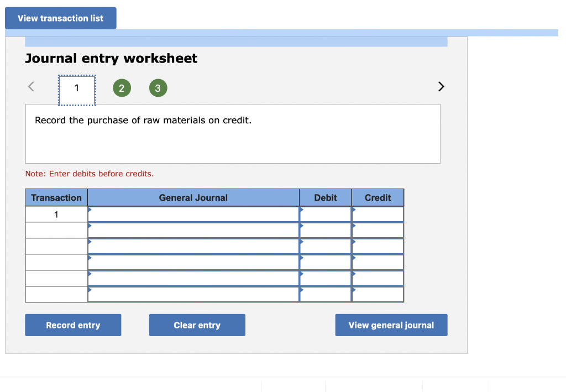This screenshot has height=392, width=566.
Task: Click the flag icon in the fourth row Debit cell
Action: (301, 259)
